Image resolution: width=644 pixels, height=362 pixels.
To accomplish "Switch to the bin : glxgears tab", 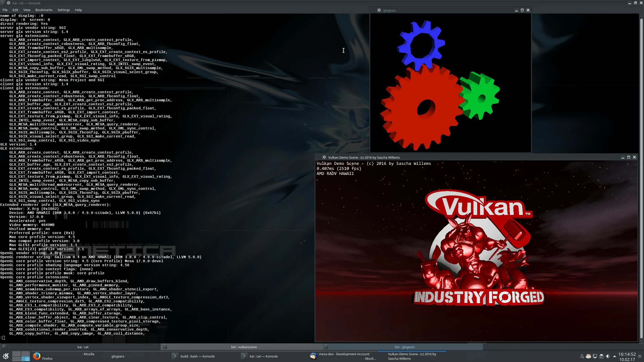I will [x=405, y=347].
